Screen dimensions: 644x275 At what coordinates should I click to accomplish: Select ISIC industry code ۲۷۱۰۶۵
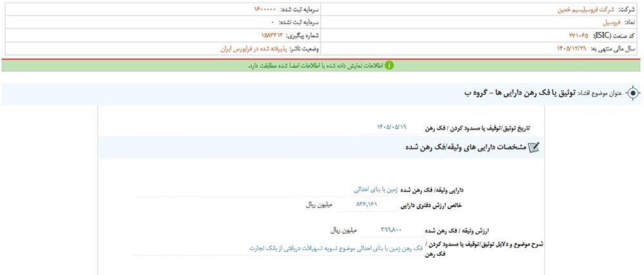pyautogui.click(x=579, y=35)
